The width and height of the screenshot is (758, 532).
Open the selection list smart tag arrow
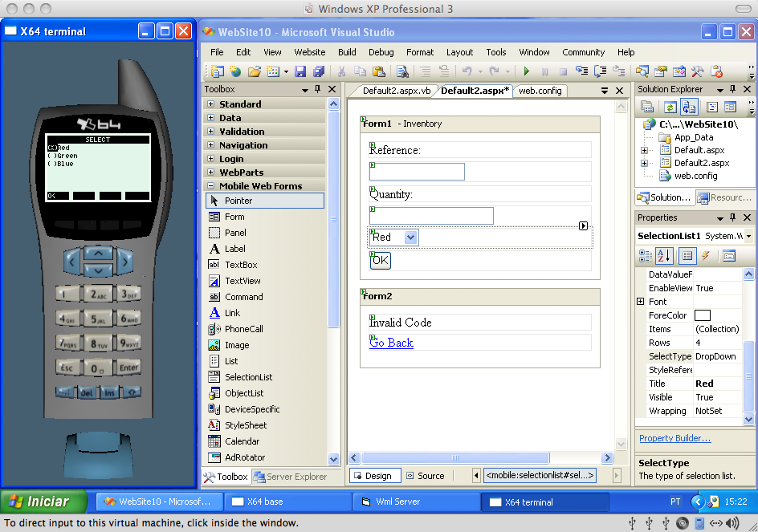tap(583, 226)
